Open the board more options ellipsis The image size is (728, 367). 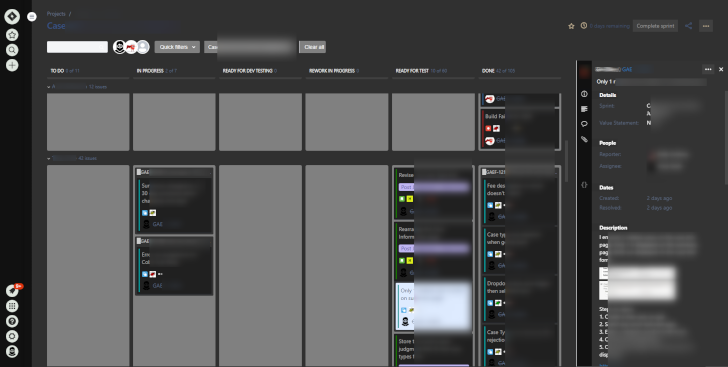click(x=706, y=26)
